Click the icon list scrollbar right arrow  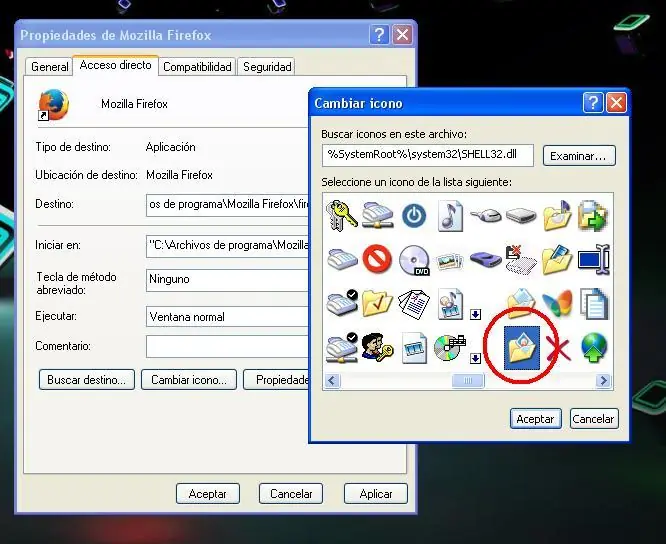tap(603, 381)
